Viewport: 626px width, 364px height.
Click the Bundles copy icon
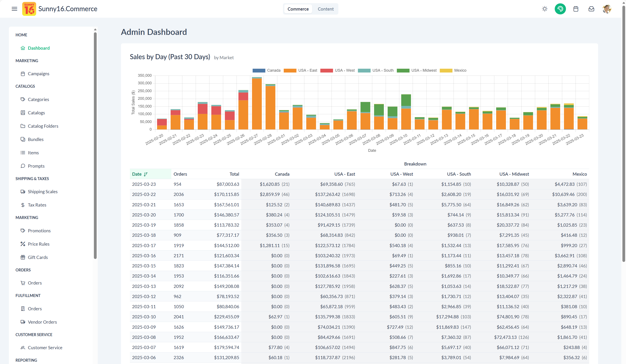23,139
